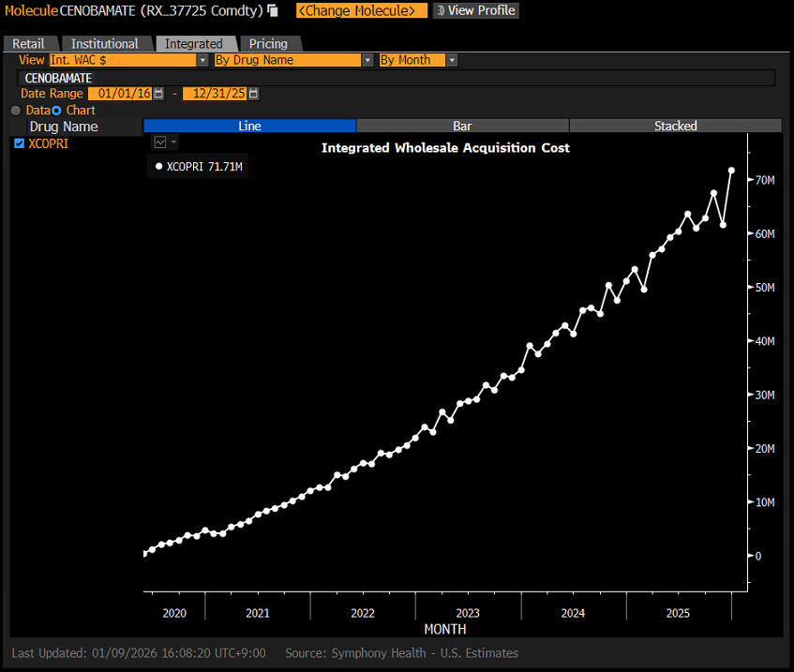Screen dimensions: 794x672
Task: Select the Line chart tab
Action: pyautogui.click(x=249, y=127)
